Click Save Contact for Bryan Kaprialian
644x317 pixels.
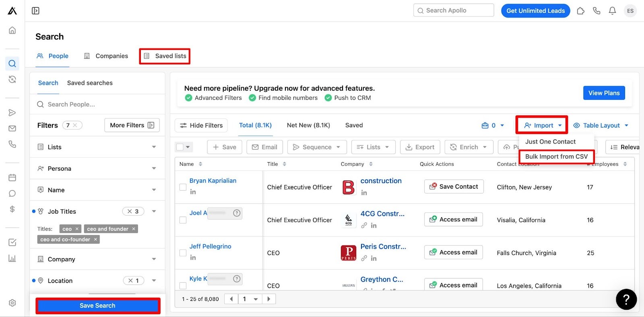point(454,187)
